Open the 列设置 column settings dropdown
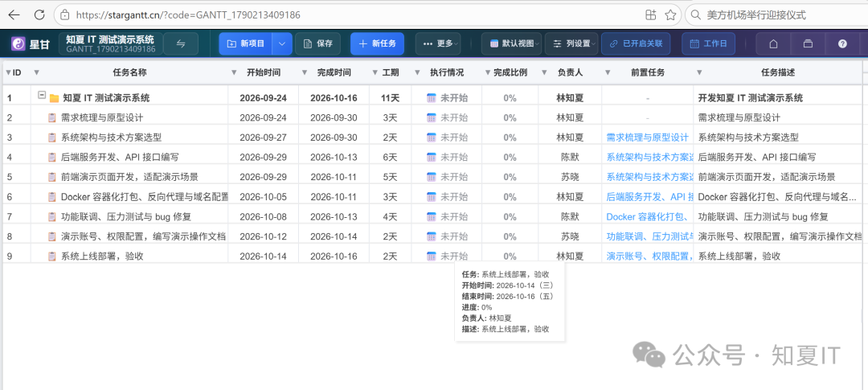 point(571,43)
